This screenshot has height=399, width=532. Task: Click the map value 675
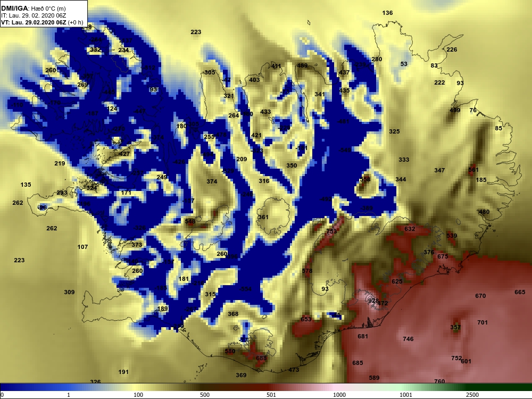[x=443, y=256]
